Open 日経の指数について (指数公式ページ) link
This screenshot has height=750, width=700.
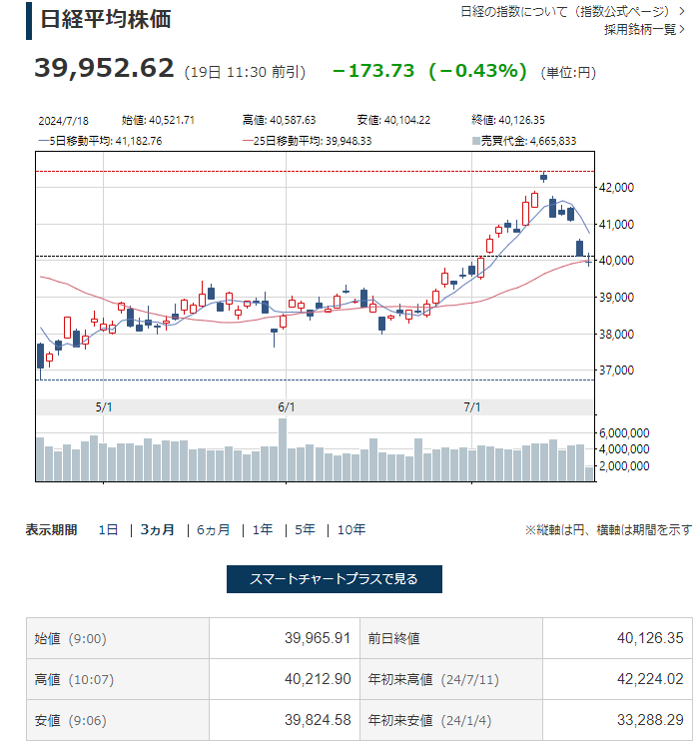pyautogui.click(x=572, y=12)
